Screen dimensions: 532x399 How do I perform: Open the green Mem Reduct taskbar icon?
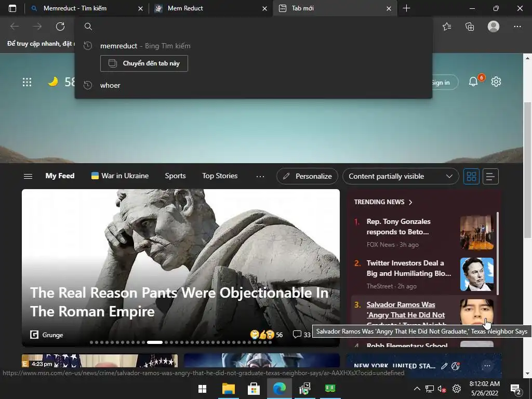[x=330, y=389]
